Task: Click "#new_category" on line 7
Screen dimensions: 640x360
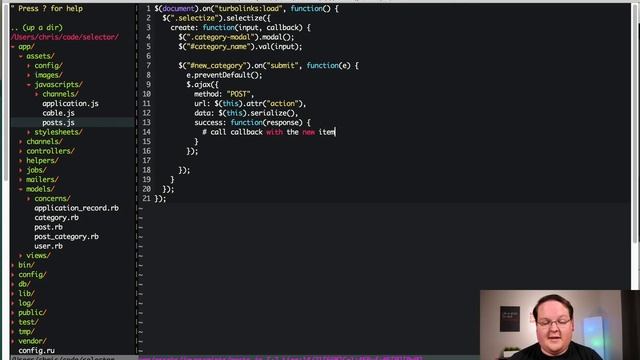Action: 219,66
